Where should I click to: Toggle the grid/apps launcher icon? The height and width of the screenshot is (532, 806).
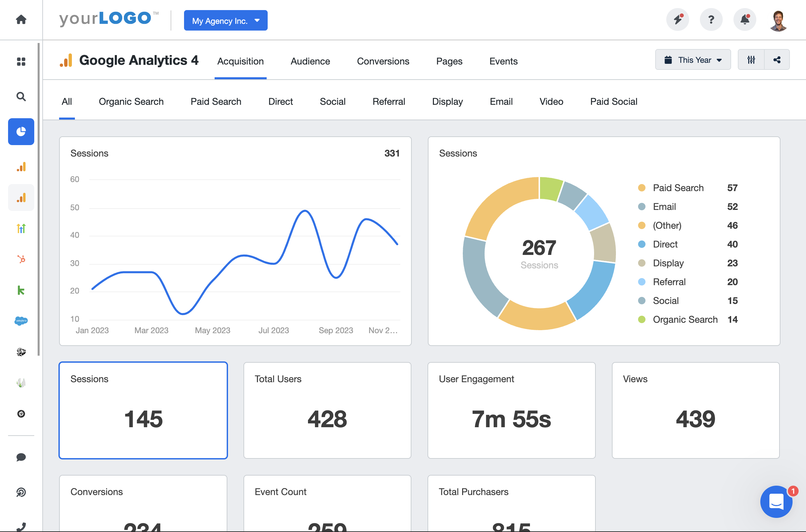21,61
